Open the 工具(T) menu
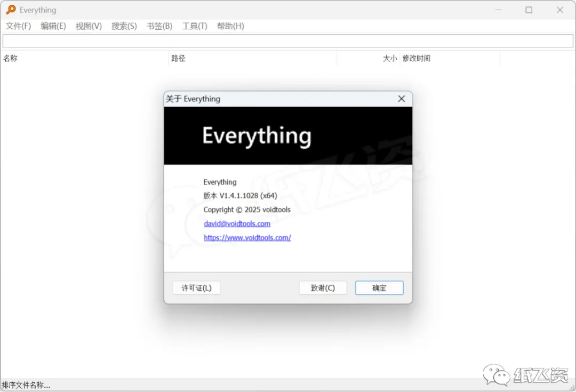 [195, 26]
